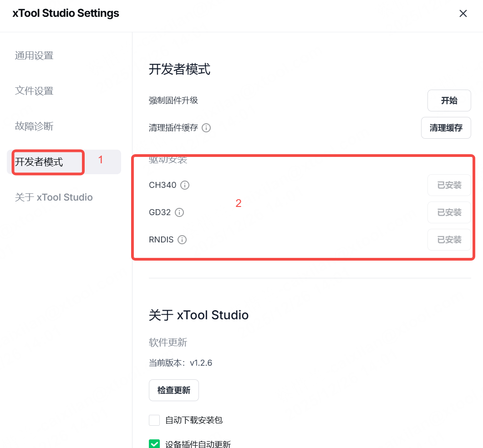Go to 文件设置 in the sidebar

(x=34, y=91)
